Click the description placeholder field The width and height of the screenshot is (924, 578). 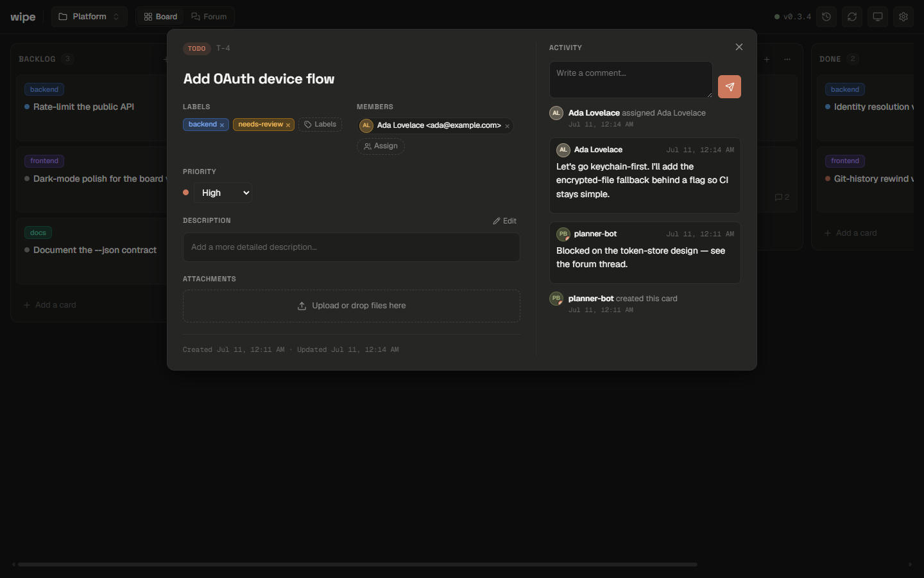tap(352, 247)
